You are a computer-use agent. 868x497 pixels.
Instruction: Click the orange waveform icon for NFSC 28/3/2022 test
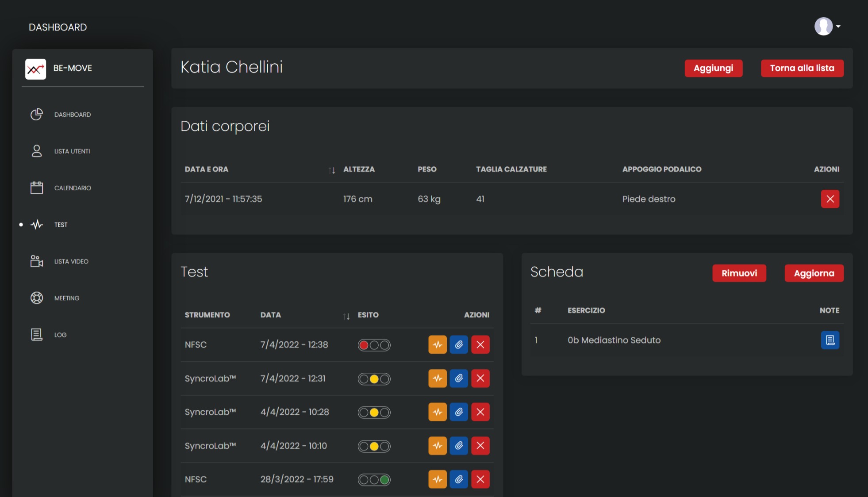point(437,479)
